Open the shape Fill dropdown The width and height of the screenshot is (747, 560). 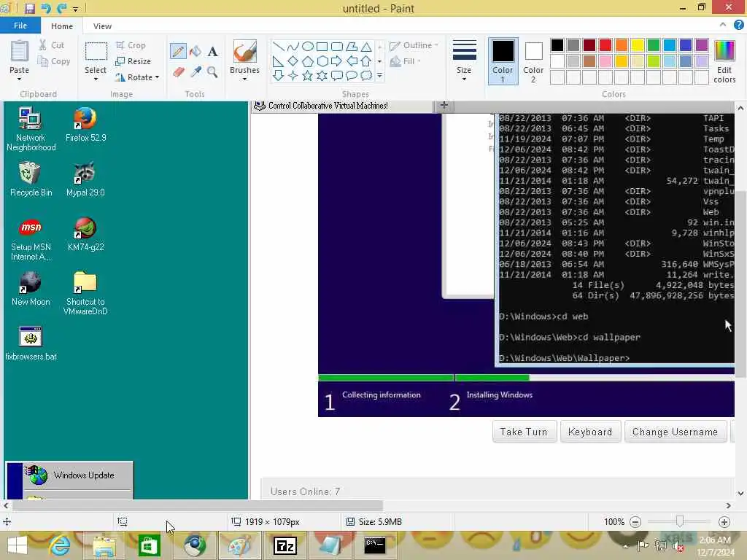point(406,61)
